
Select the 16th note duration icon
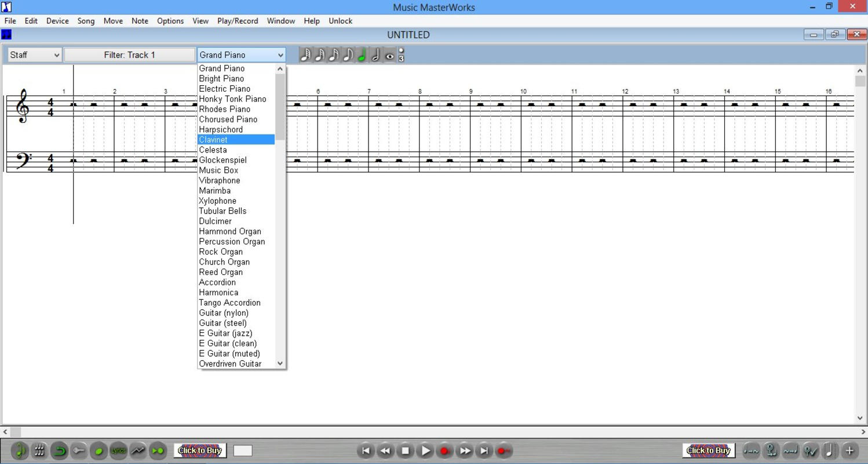point(333,55)
